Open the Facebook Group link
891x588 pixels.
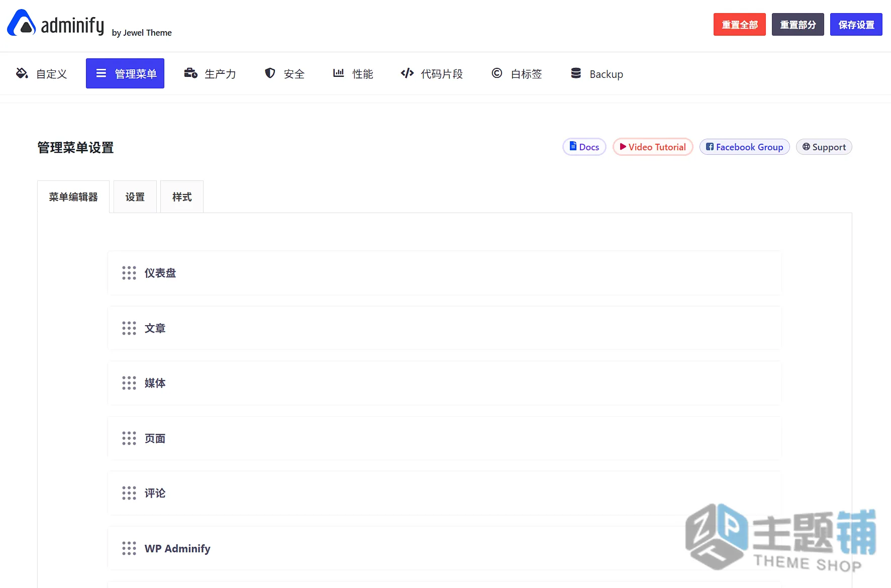point(745,147)
